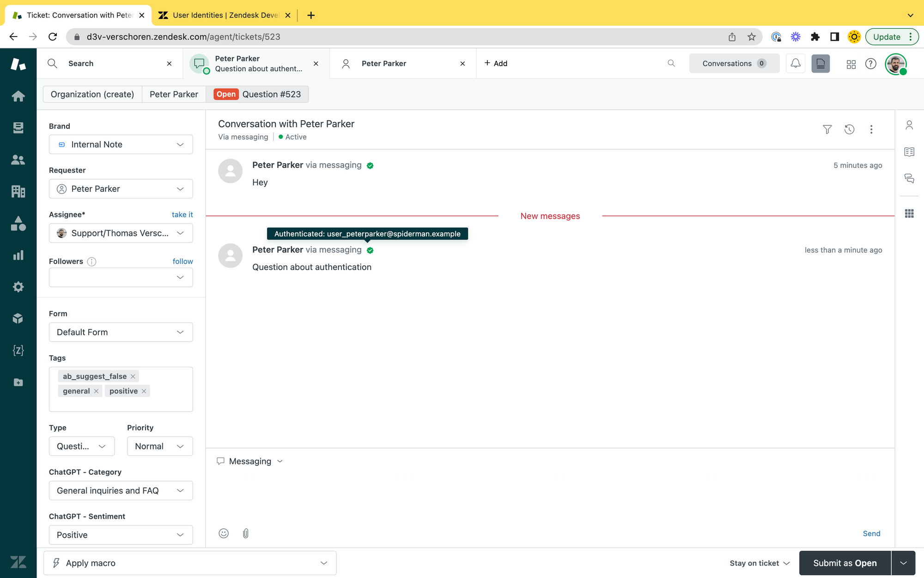Remove the positive tag
The height and width of the screenshot is (578, 924).
tap(144, 391)
